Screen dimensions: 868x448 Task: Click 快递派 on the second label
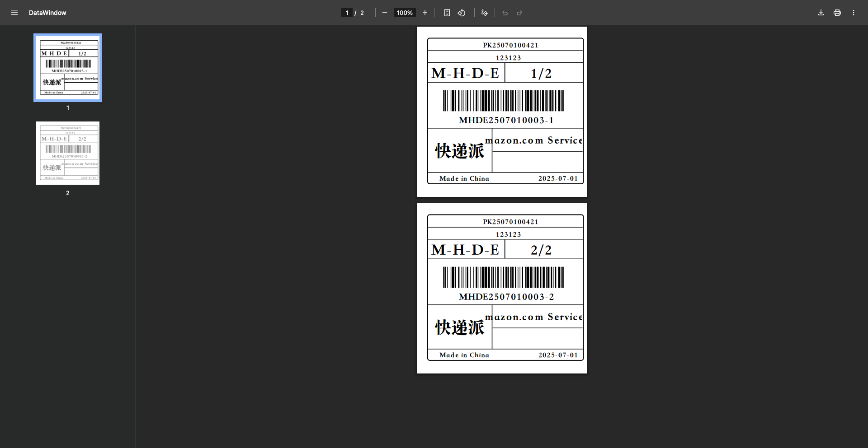(x=460, y=327)
